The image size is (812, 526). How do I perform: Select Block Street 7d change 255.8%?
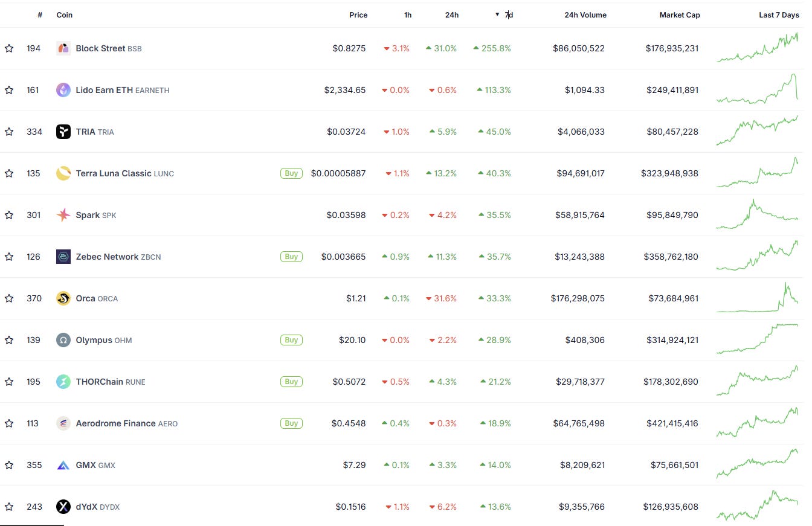pos(492,48)
